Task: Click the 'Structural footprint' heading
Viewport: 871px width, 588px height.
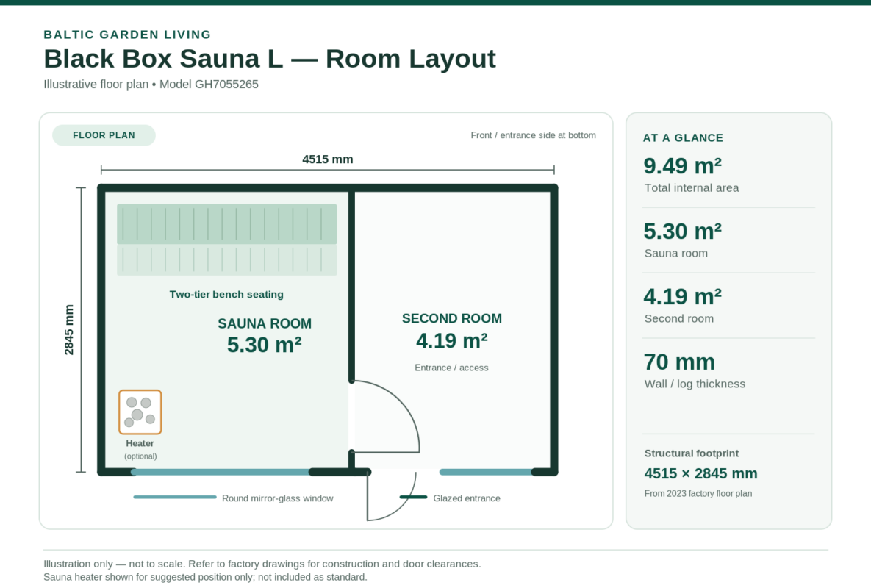Action: [692, 453]
